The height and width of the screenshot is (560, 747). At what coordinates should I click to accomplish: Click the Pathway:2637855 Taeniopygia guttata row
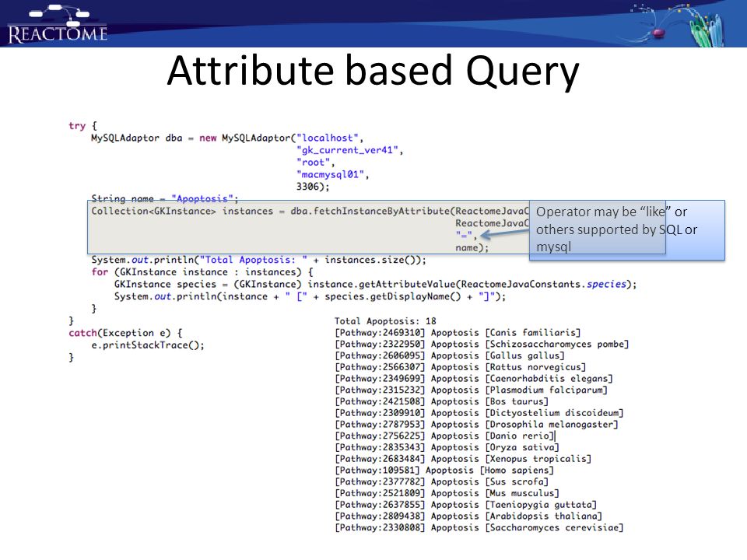coord(466,505)
